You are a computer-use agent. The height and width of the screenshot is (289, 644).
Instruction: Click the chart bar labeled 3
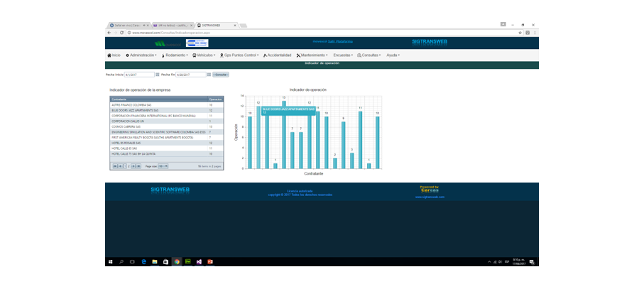(352, 160)
